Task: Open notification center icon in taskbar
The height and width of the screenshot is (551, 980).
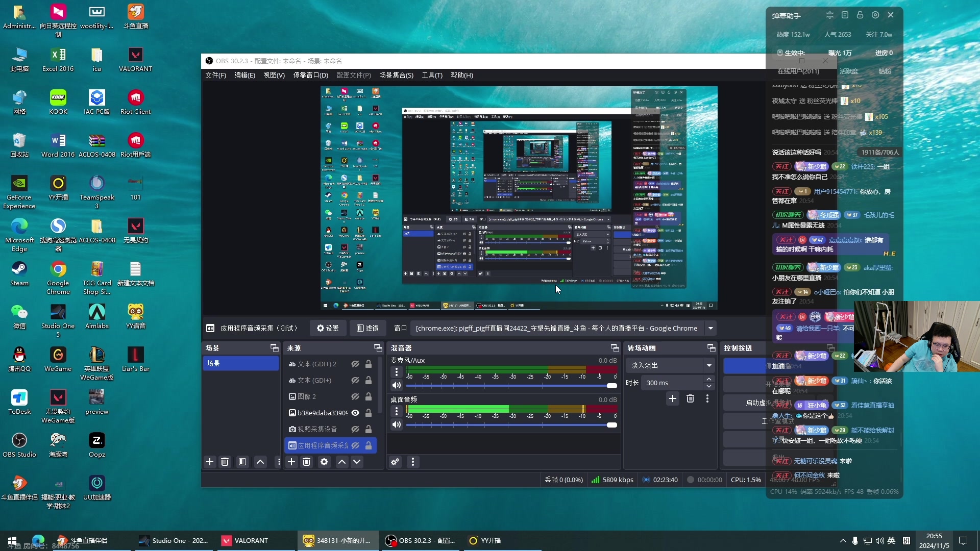Action: click(963, 541)
